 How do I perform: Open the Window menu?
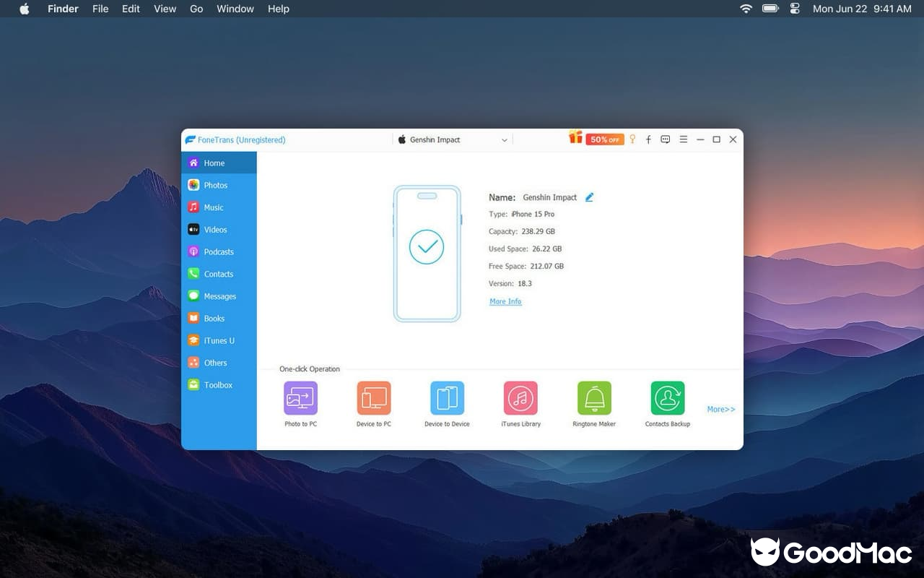coord(235,9)
